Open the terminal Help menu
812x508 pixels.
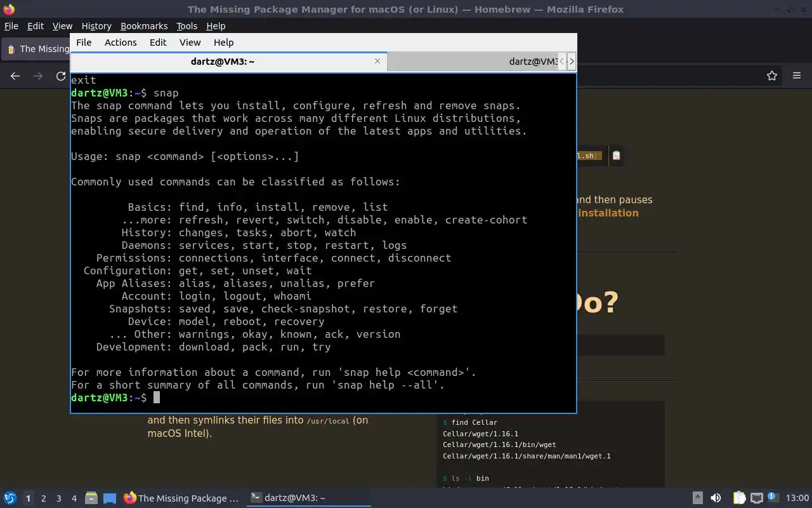click(x=223, y=42)
